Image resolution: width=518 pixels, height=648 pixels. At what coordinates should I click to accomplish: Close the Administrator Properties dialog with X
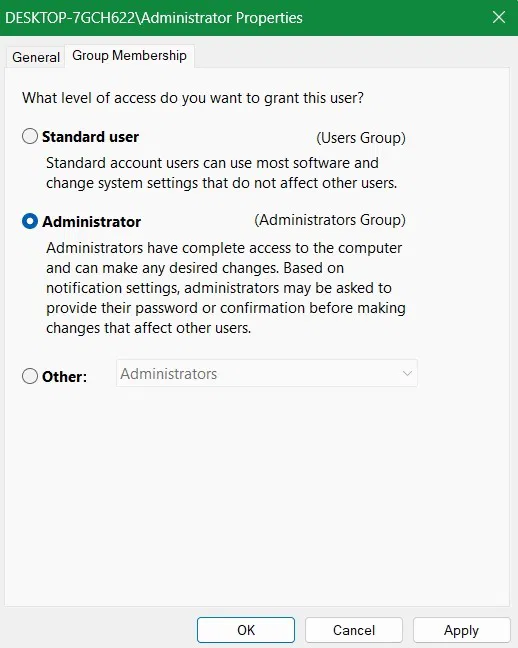coord(499,17)
